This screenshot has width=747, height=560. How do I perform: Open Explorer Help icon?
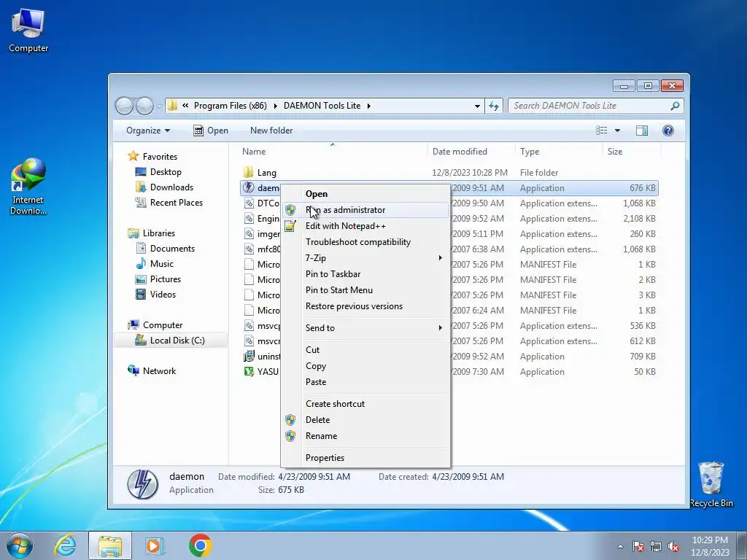tap(668, 131)
